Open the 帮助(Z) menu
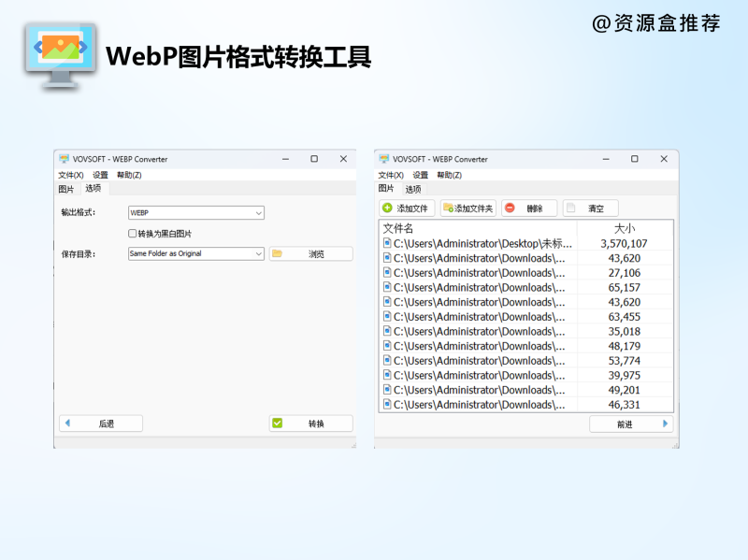Viewport: 748px width, 560px height. pyautogui.click(x=127, y=176)
